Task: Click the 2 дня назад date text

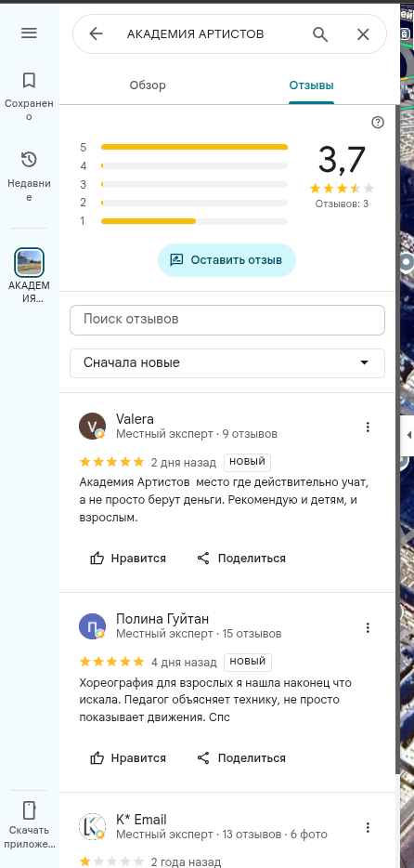Action: tap(184, 462)
